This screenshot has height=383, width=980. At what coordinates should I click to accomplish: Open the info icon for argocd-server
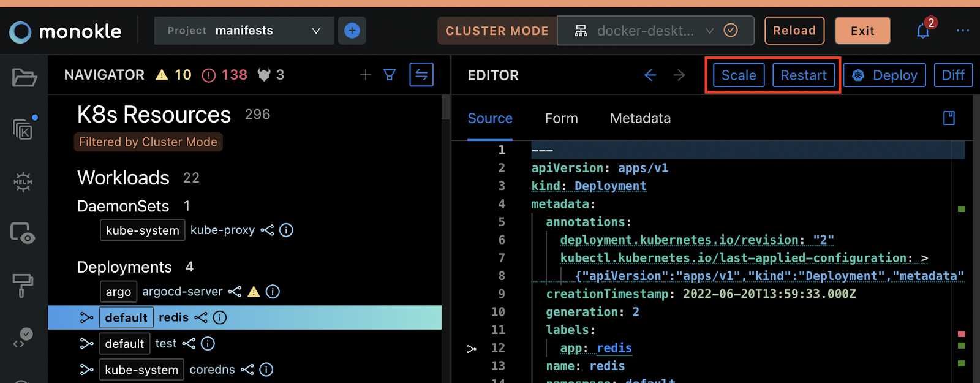coord(273,292)
